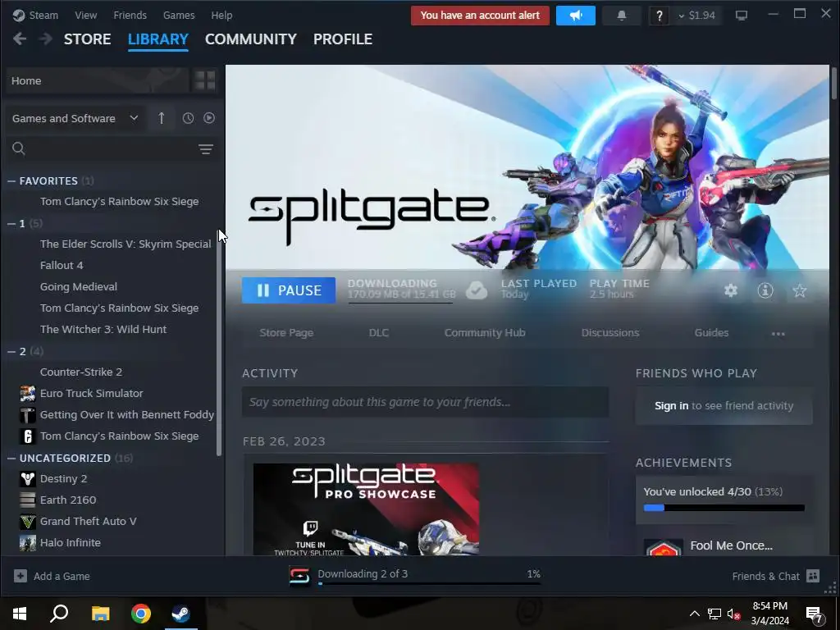Viewport: 840px width, 630px height.
Task: Open the DLC link
Action: [x=379, y=333]
